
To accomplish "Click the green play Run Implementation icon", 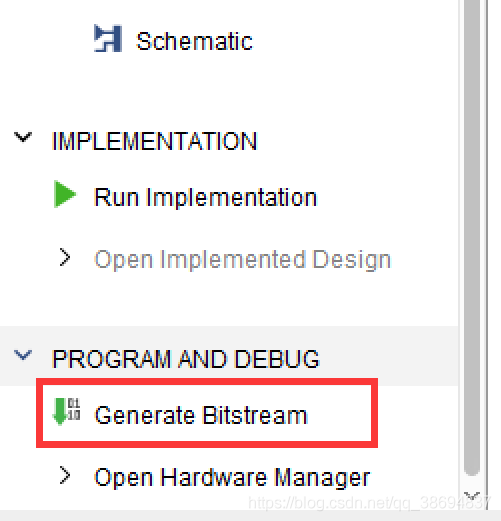I will pos(65,194).
